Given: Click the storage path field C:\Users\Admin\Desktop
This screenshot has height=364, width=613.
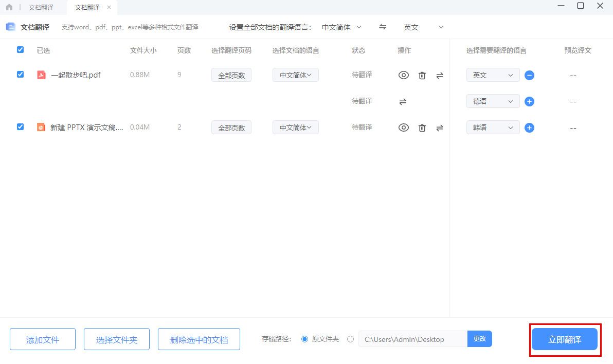Looking at the screenshot, I should pyautogui.click(x=413, y=339).
